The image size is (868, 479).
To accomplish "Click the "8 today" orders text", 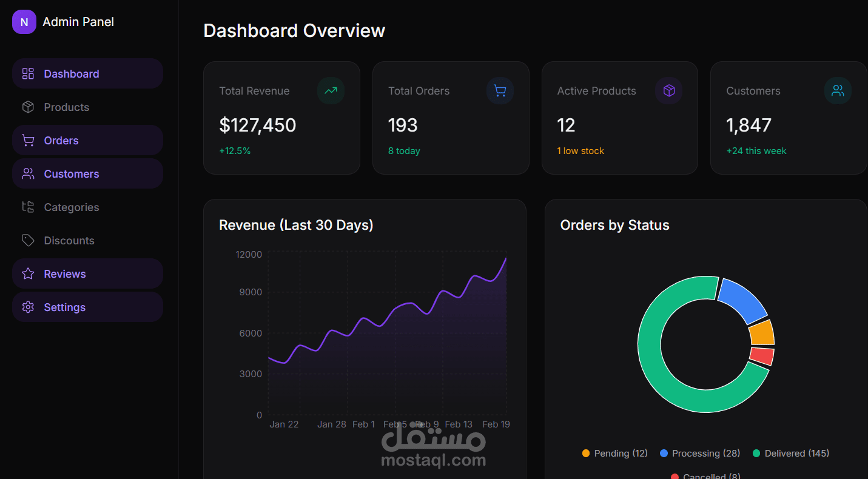I will tap(404, 151).
